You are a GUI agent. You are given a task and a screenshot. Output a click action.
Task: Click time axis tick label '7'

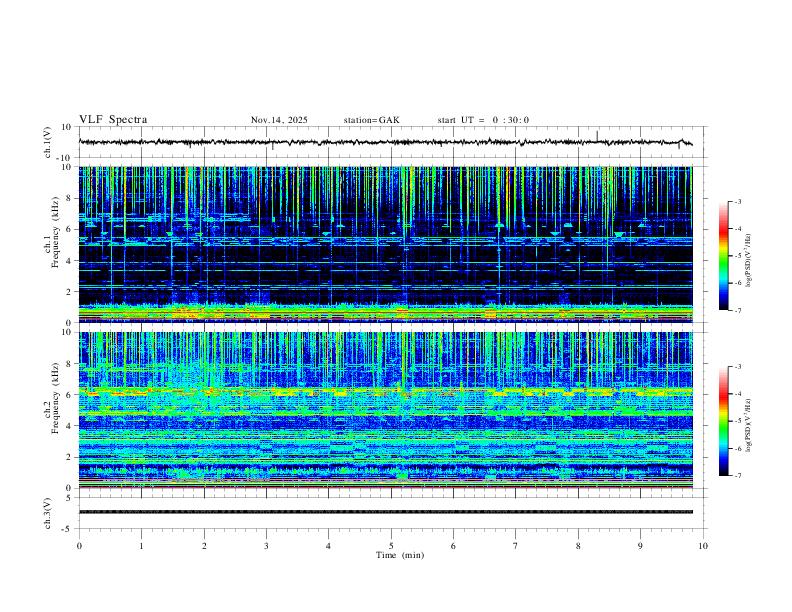coord(516,546)
